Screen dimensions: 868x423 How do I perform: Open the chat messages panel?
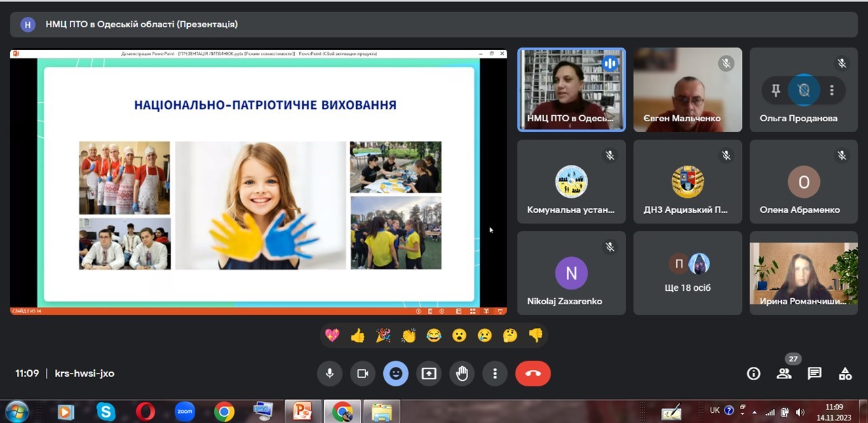(x=814, y=374)
